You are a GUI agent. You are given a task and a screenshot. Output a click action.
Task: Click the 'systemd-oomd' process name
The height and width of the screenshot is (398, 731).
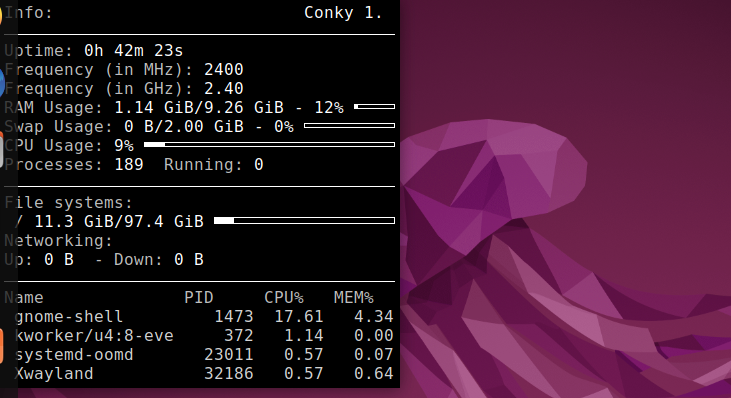74,355
